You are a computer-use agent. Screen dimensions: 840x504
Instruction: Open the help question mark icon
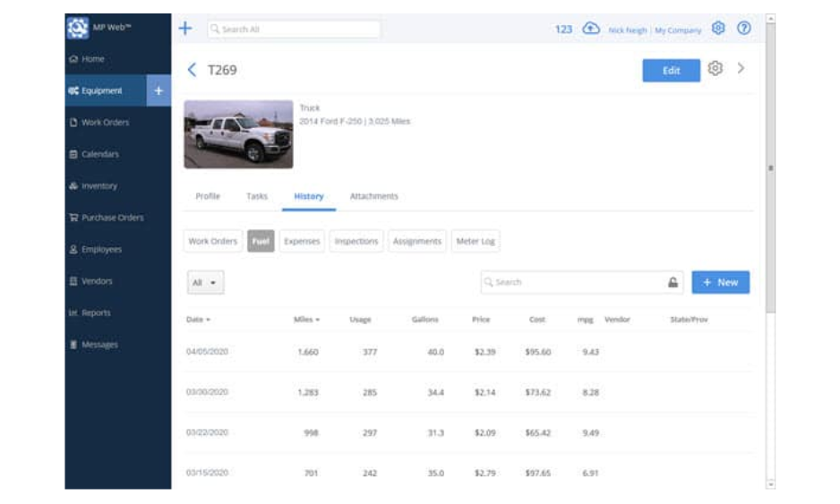coord(743,29)
